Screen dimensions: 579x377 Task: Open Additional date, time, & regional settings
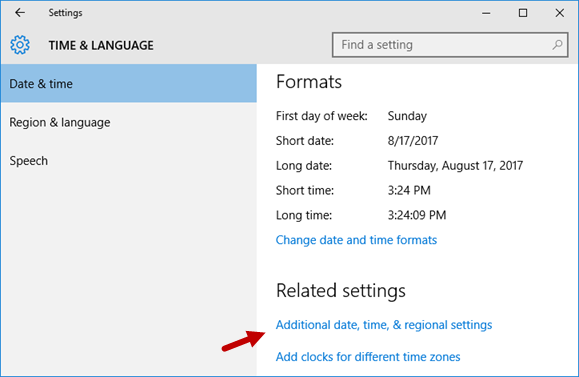point(384,325)
